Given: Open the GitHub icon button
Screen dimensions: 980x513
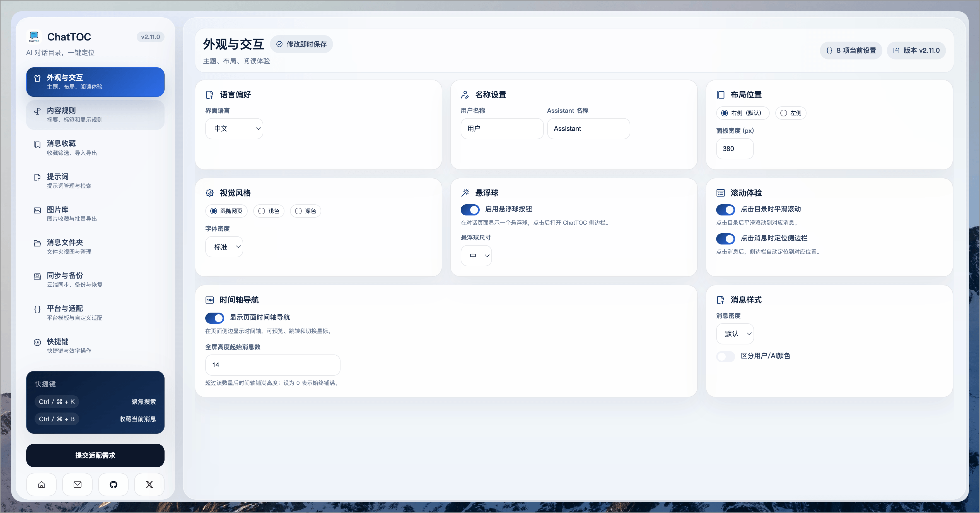Looking at the screenshot, I should pos(114,485).
